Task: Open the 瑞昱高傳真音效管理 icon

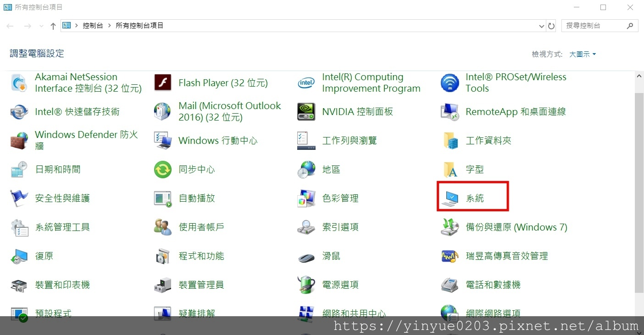Action: (450, 256)
